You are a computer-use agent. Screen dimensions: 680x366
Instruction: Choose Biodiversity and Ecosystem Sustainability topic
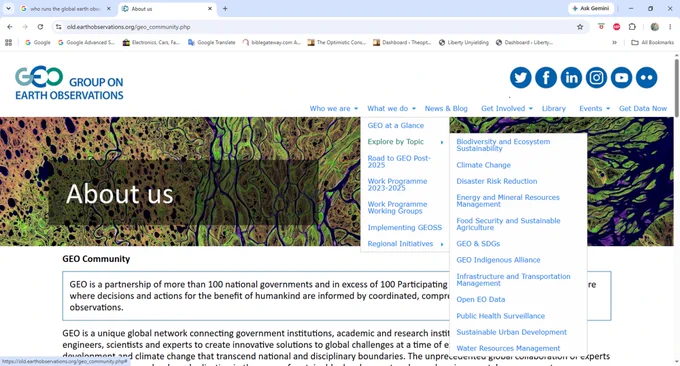pyautogui.click(x=503, y=145)
